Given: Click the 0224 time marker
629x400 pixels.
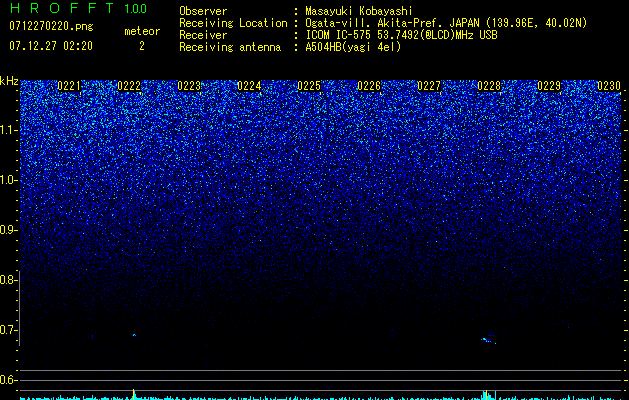Looking at the screenshot, I should pos(249,86).
